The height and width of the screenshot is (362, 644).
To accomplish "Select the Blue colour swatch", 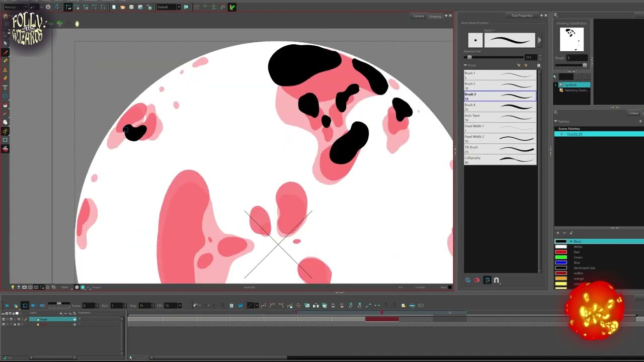I will click(560, 262).
